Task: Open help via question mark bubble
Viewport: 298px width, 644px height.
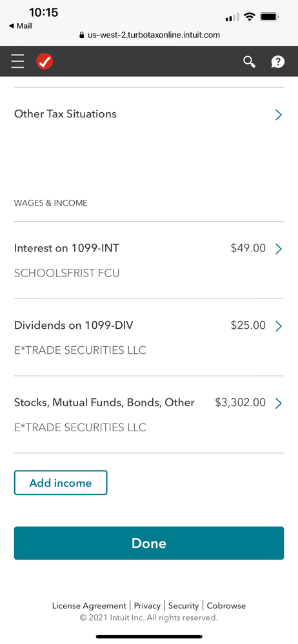Action: (278, 62)
